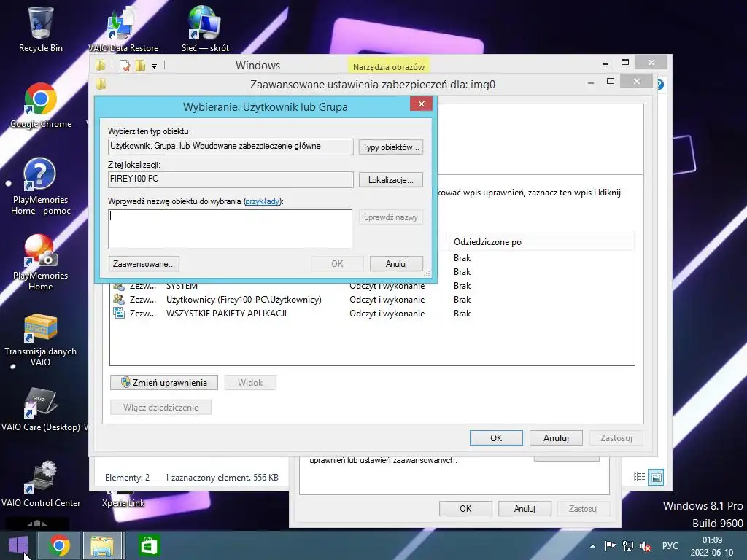Open the przykłady link

pos(262,201)
